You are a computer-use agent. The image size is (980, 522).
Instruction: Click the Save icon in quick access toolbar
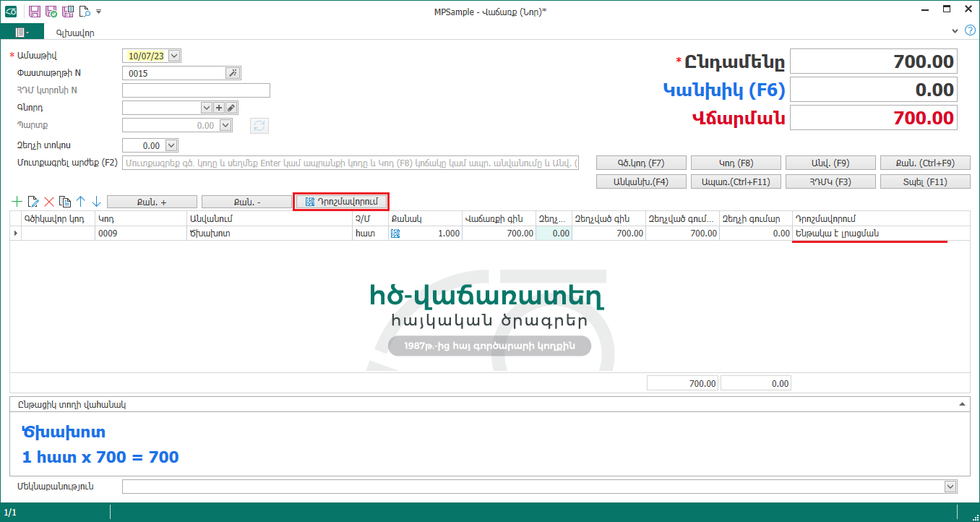[34, 11]
